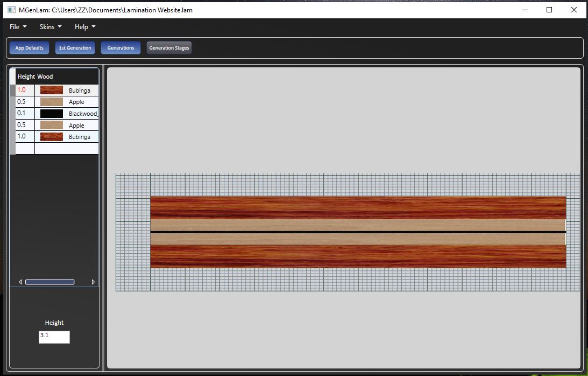Expand the Help dropdown menu
Viewport: 588px width, 376px height.
point(85,27)
